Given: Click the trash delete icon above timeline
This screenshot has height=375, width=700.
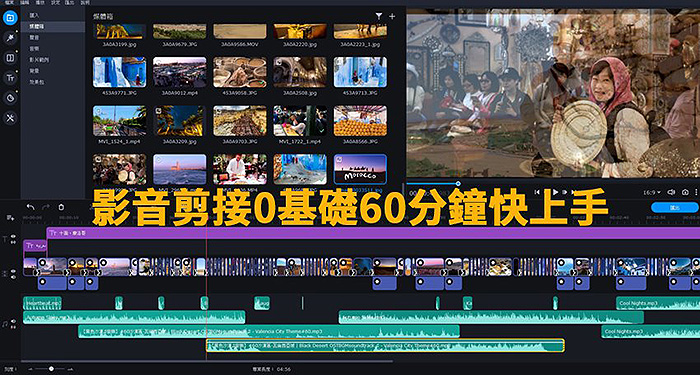Looking at the screenshot, I should click(x=61, y=207).
